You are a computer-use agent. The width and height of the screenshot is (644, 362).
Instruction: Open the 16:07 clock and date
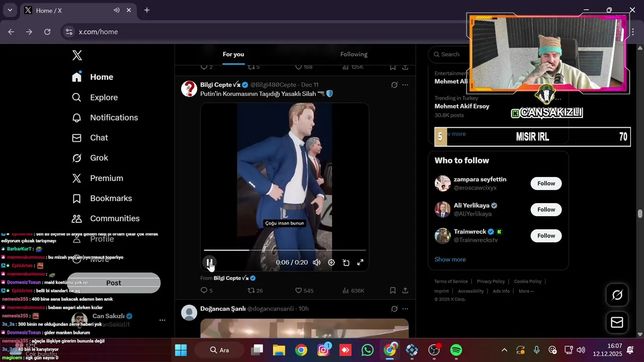click(x=607, y=350)
